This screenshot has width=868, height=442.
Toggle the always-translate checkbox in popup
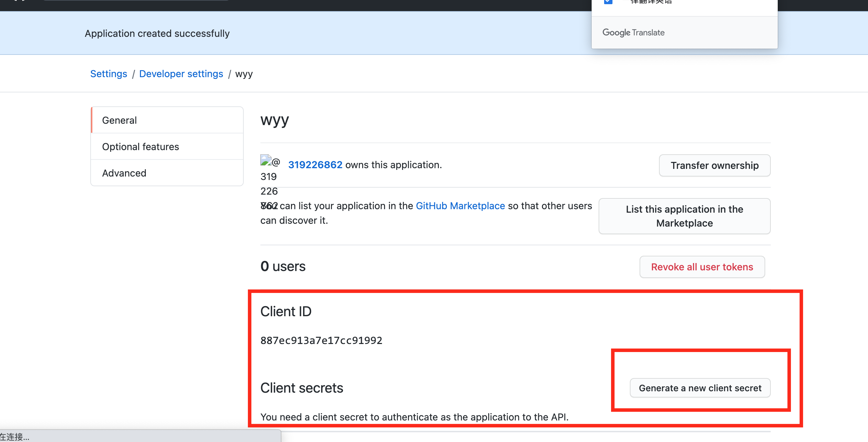608,2
